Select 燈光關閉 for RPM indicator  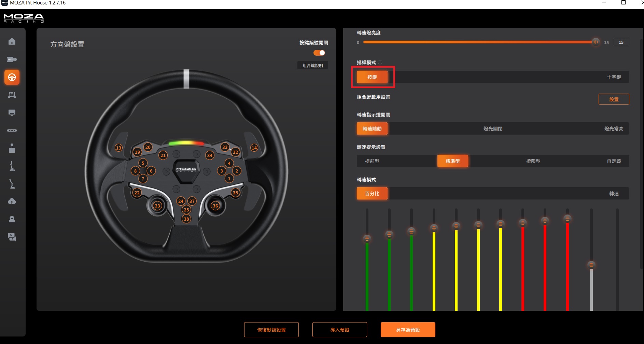click(493, 129)
